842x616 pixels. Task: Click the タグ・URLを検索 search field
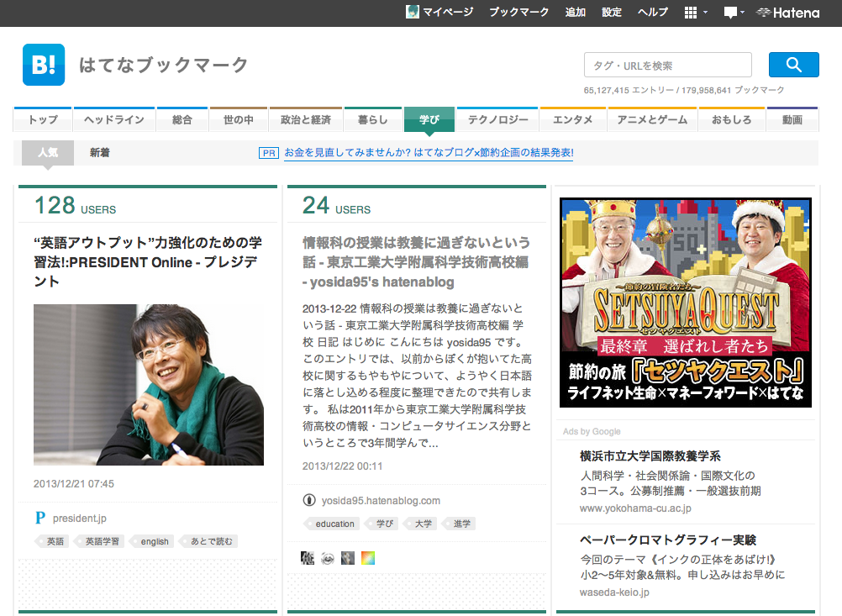(667, 65)
